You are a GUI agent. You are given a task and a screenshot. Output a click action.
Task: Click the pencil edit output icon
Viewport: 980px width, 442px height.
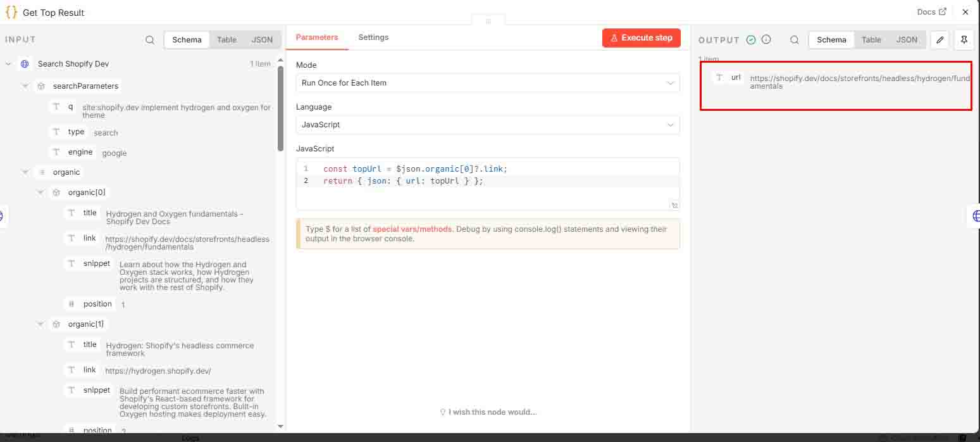(940, 40)
